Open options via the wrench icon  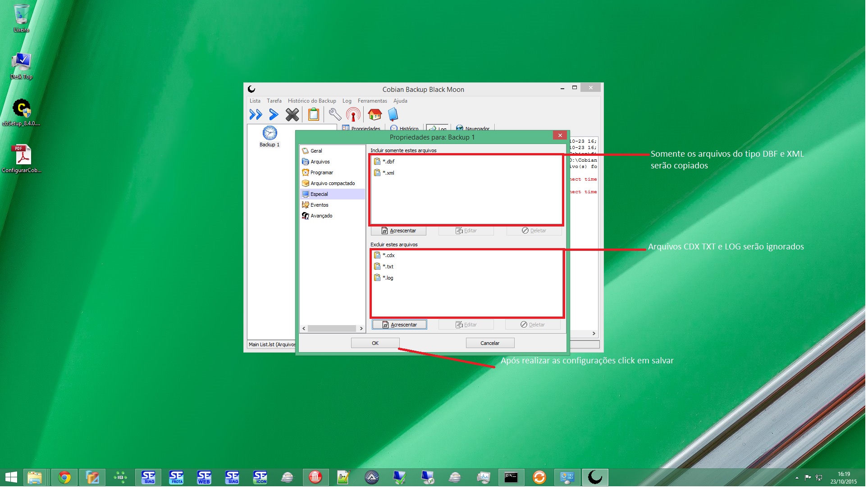pos(335,115)
